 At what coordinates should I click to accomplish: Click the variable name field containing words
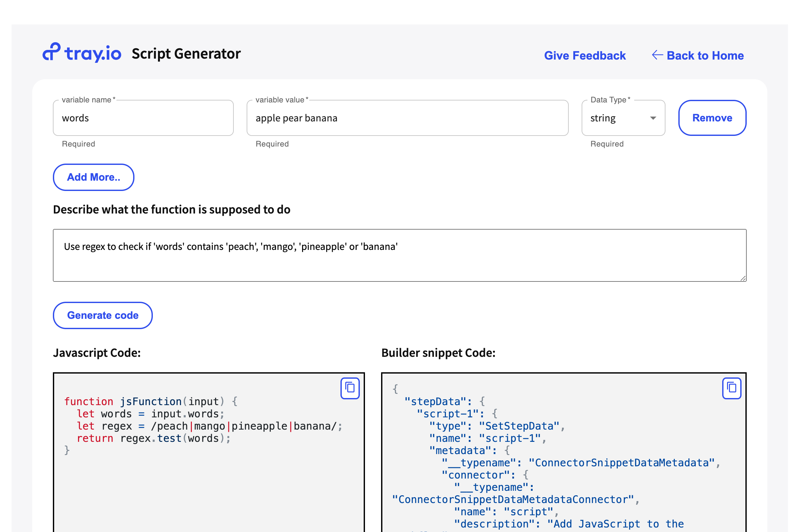(x=143, y=118)
